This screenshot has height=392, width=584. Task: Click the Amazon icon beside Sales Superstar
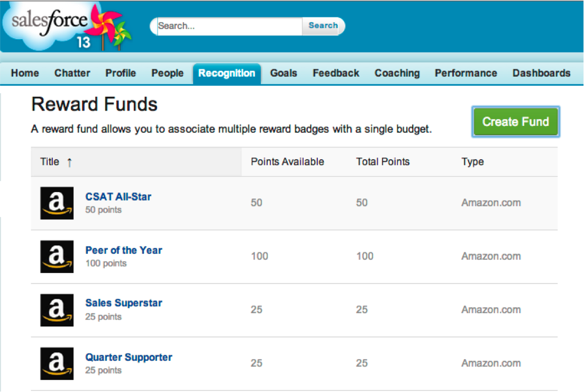click(x=57, y=310)
